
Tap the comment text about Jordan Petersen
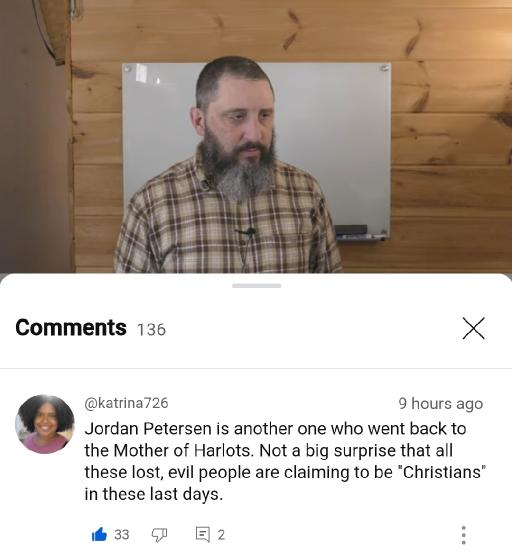[285, 461]
